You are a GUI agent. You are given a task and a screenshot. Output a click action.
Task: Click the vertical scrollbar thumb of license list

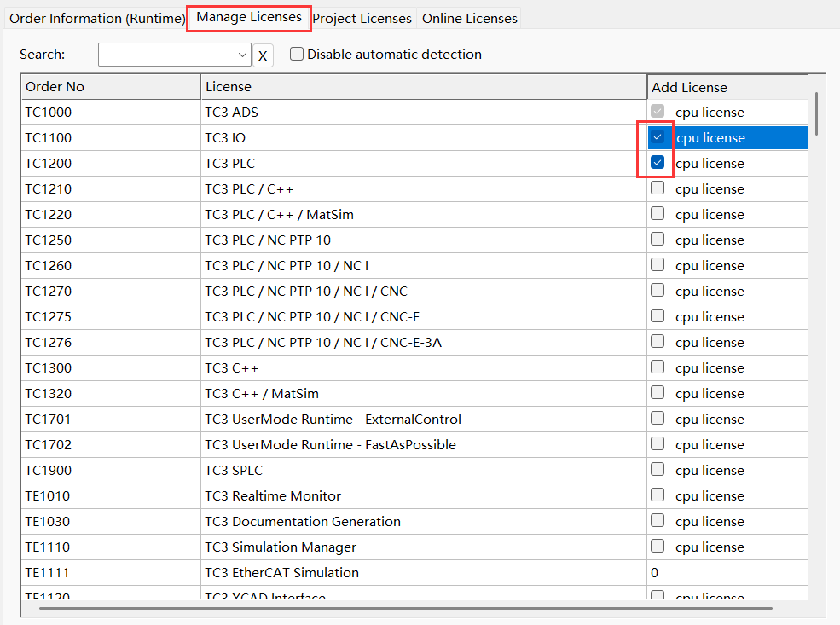pyautogui.click(x=816, y=113)
